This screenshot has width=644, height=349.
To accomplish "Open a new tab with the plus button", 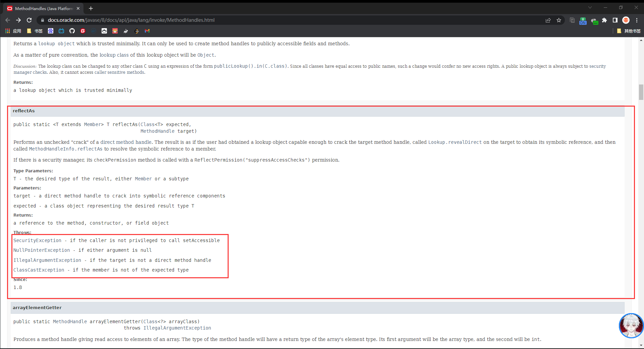I will 91,8.
